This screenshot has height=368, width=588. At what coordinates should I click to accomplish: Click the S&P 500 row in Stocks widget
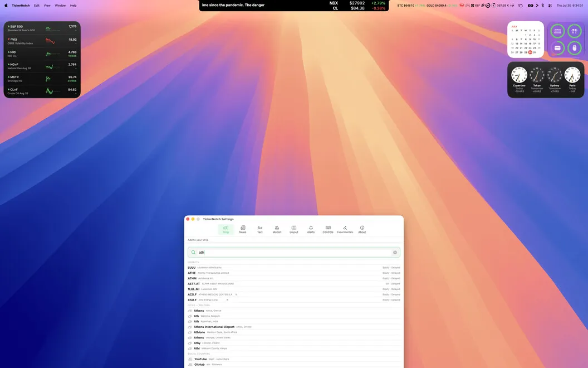(42, 28)
